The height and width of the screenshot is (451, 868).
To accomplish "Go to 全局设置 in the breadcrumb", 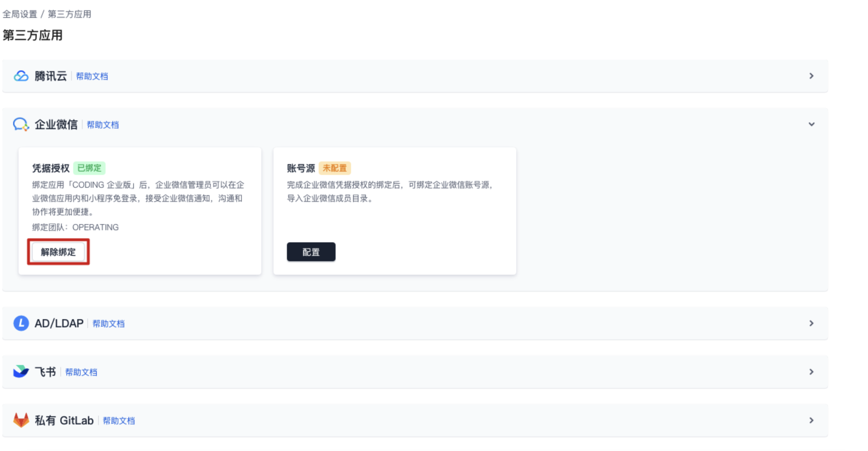I will (20, 14).
